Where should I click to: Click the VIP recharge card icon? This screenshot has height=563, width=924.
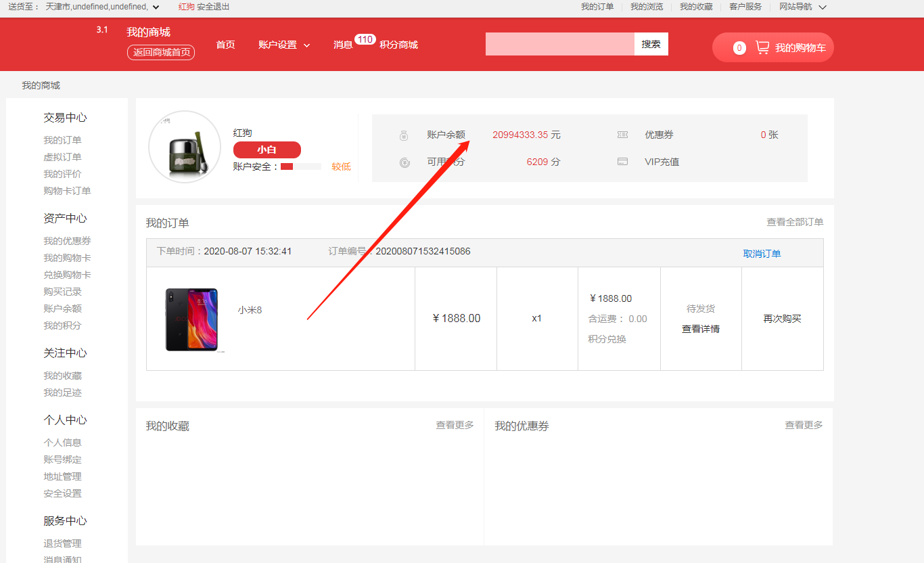[x=622, y=162]
